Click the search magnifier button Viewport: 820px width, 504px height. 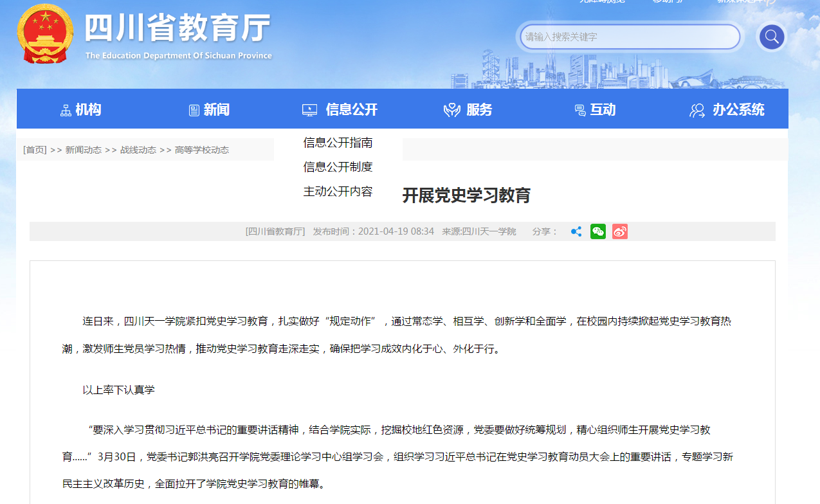(x=772, y=37)
